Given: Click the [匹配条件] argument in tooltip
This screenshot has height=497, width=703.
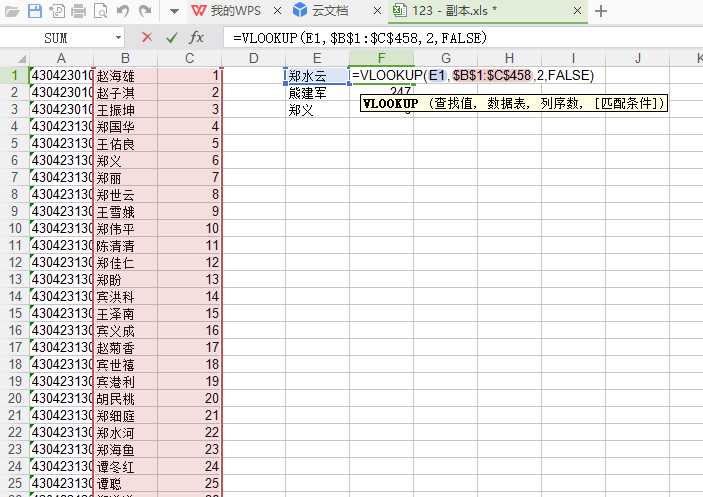Looking at the screenshot, I should click(625, 104).
